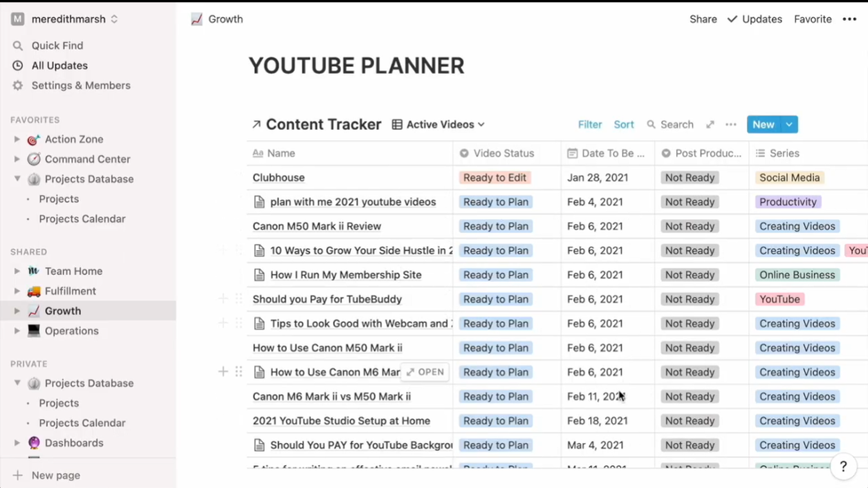This screenshot has height=488, width=868.
Task: Open All Updates clock icon
Action: (x=18, y=66)
